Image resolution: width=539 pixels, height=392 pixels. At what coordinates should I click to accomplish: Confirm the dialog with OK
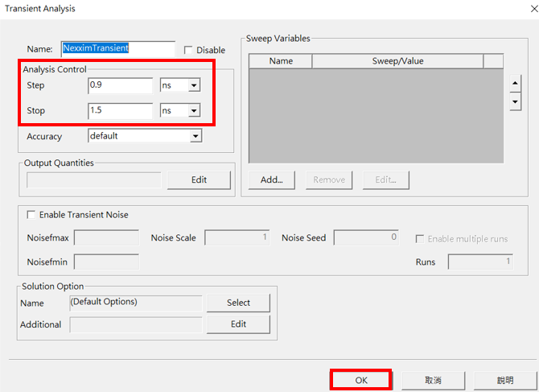point(361,380)
